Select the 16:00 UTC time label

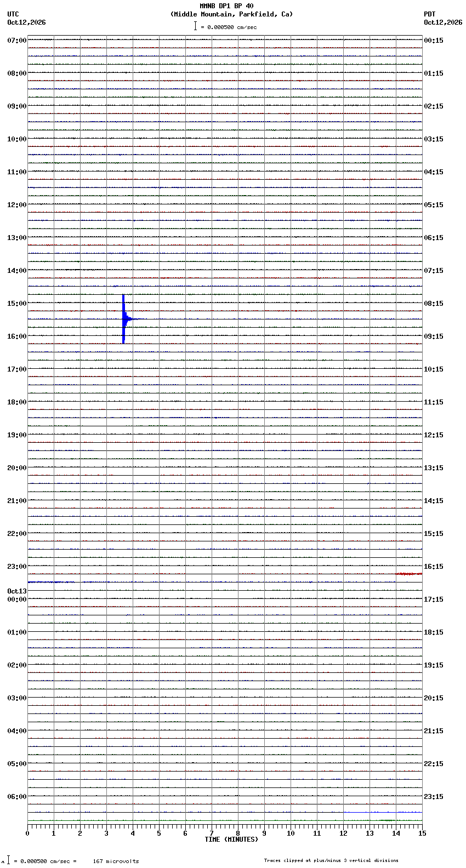point(17,336)
